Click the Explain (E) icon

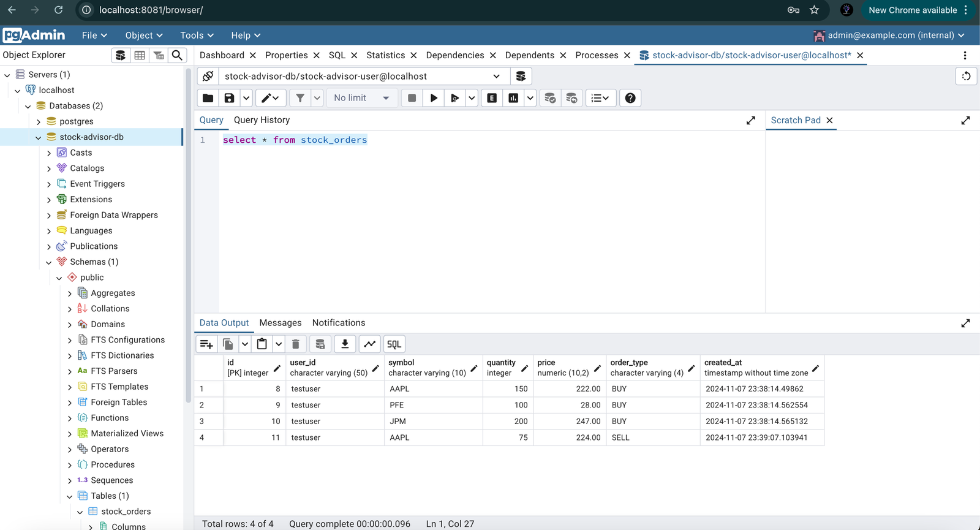pyautogui.click(x=492, y=98)
